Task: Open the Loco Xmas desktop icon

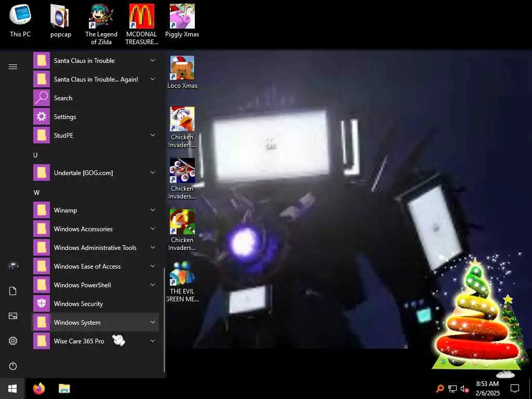Action: click(182, 72)
